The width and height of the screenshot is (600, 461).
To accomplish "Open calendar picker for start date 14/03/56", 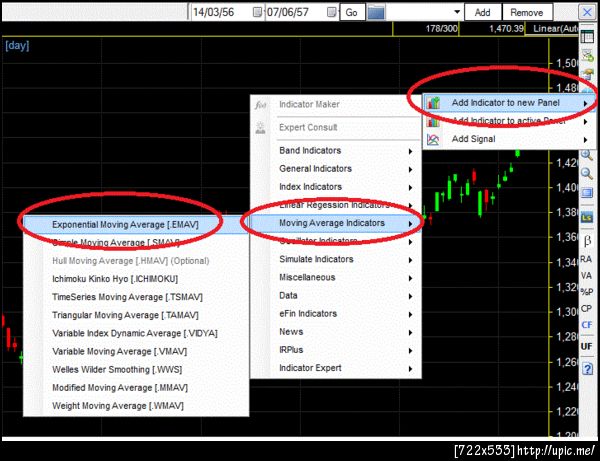I will [258, 12].
